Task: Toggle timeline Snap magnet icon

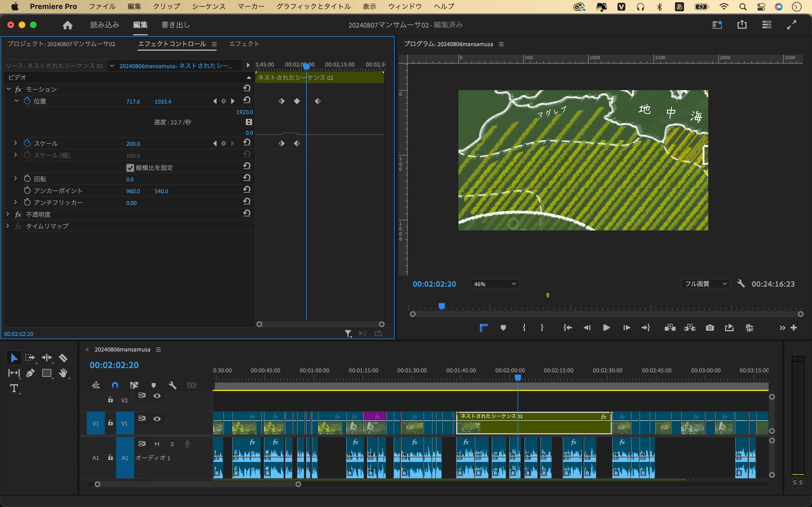Action: coord(115,385)
